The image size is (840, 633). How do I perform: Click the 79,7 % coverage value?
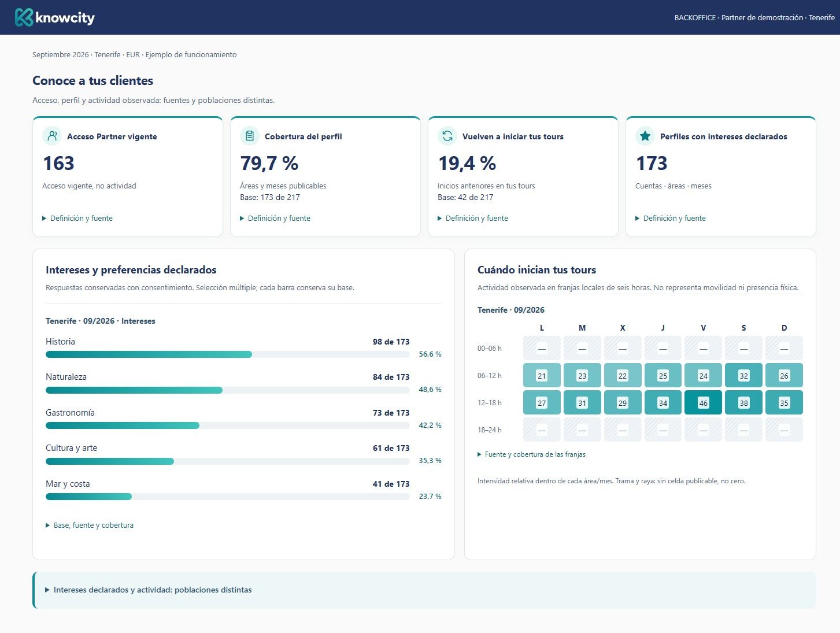(269, 164)
